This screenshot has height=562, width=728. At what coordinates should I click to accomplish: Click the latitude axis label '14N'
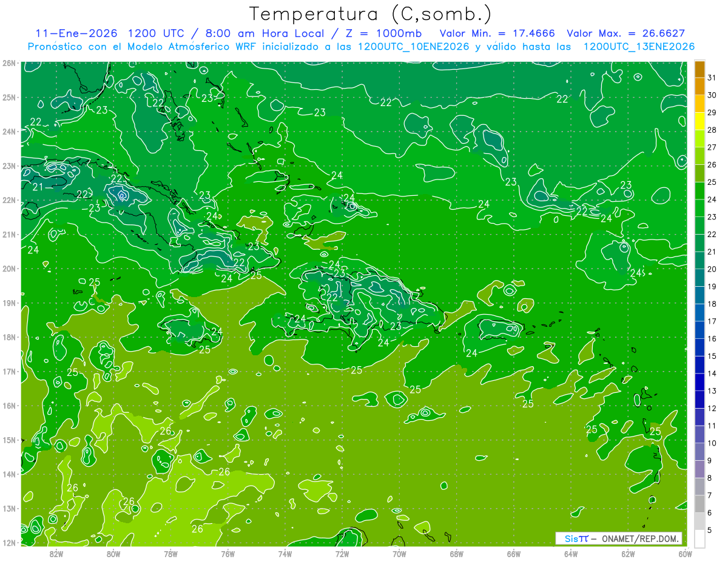pos(8,474)
